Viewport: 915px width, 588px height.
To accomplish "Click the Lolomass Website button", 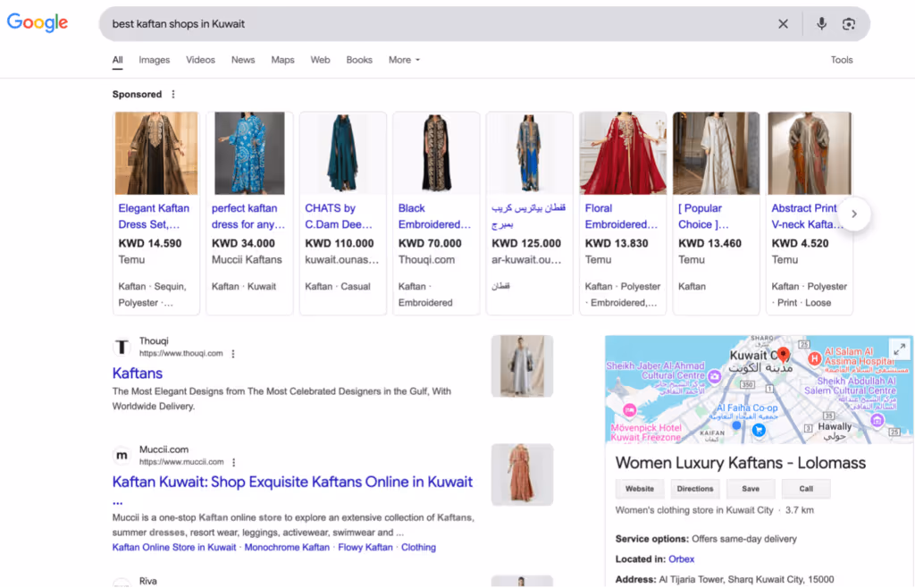I will (x=640, y=489).
